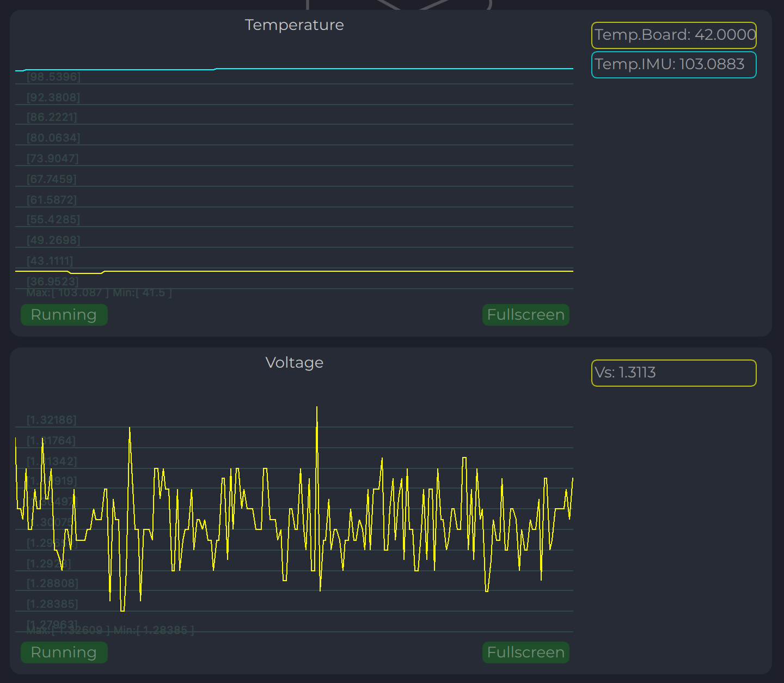Select the Vs 1.3113 legend box
The image size is (784, 683).
point(674,373)
